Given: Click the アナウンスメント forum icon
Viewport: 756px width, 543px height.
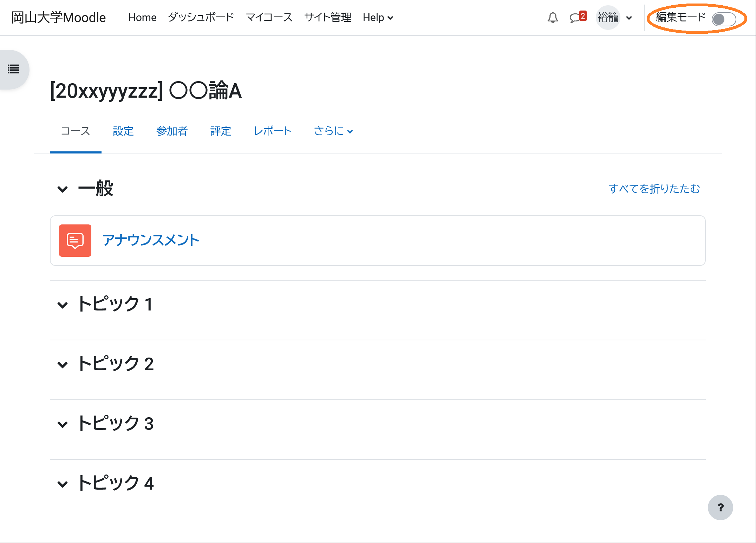Looking at the screenshot, I should 75,241.
